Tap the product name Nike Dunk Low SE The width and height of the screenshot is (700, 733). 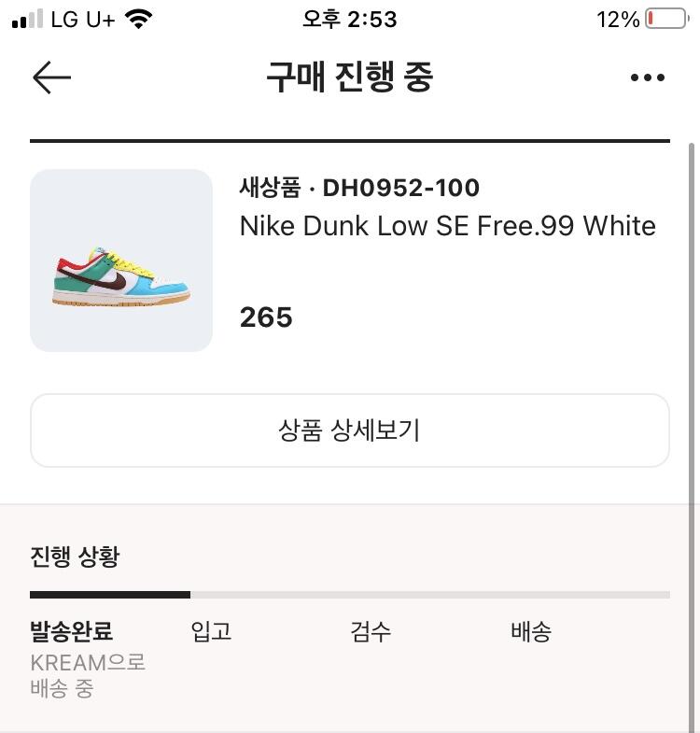447,226
